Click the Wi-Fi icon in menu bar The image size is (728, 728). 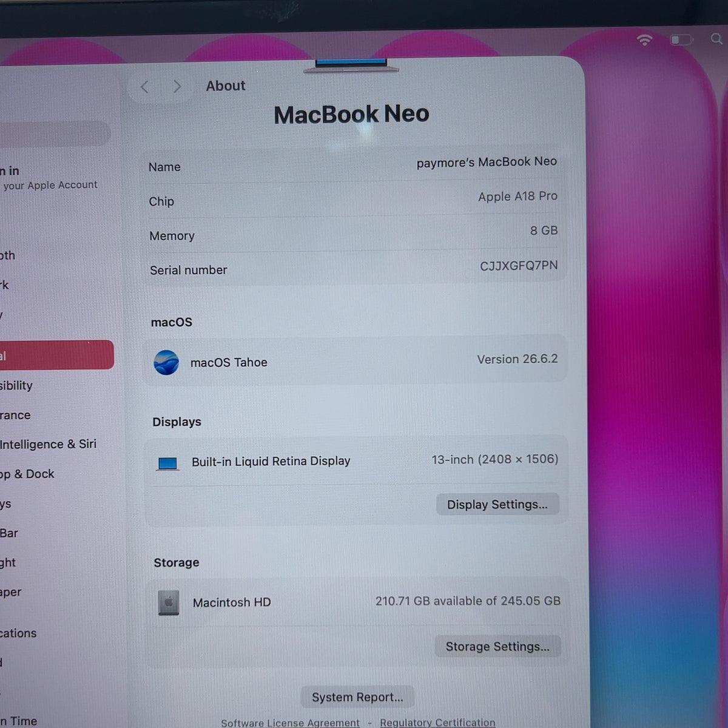point(644,40)
